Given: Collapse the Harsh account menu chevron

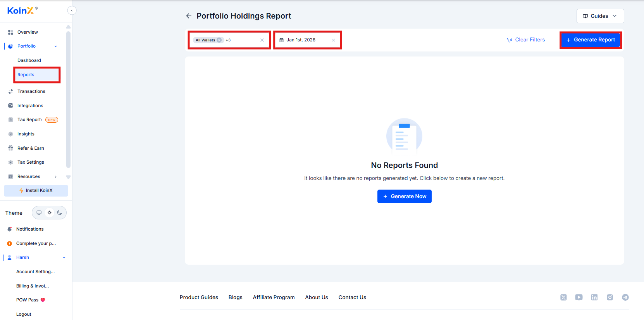Looking at the screenshot, I should 64,258.
